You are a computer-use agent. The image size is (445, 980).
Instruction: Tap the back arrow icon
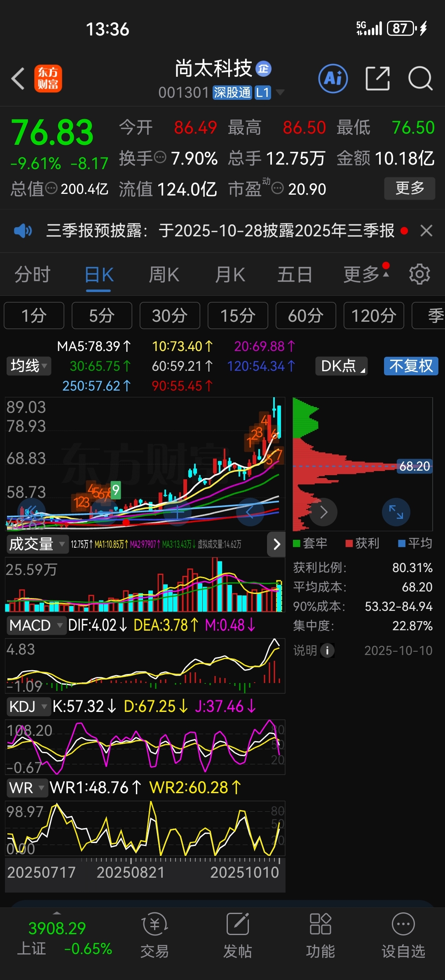pos(18,78)
